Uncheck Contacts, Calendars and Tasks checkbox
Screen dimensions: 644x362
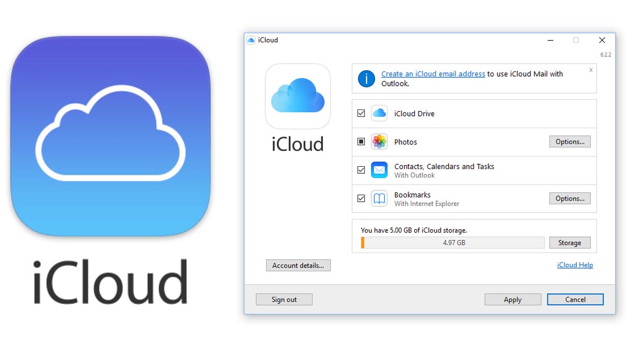click(x=361, y=170)
